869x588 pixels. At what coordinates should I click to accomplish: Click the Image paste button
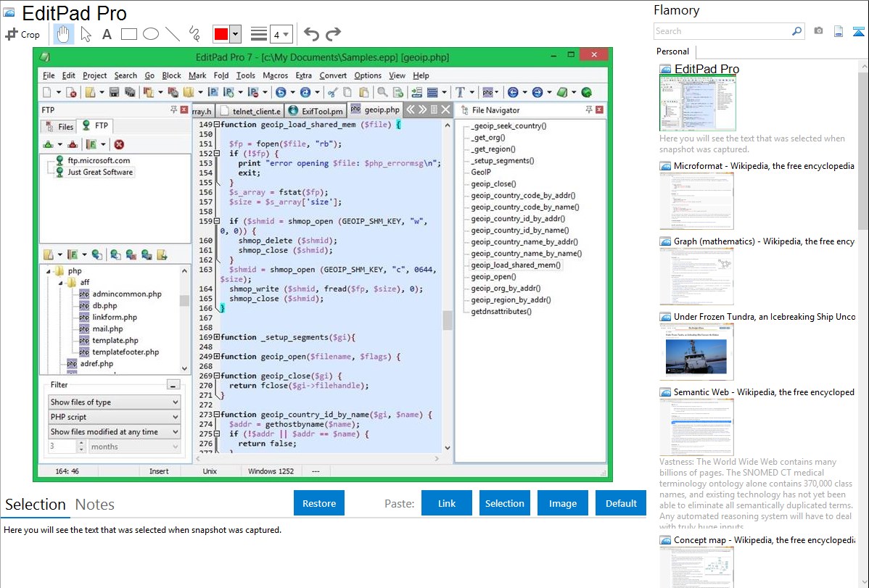click(x=562, y=503)
